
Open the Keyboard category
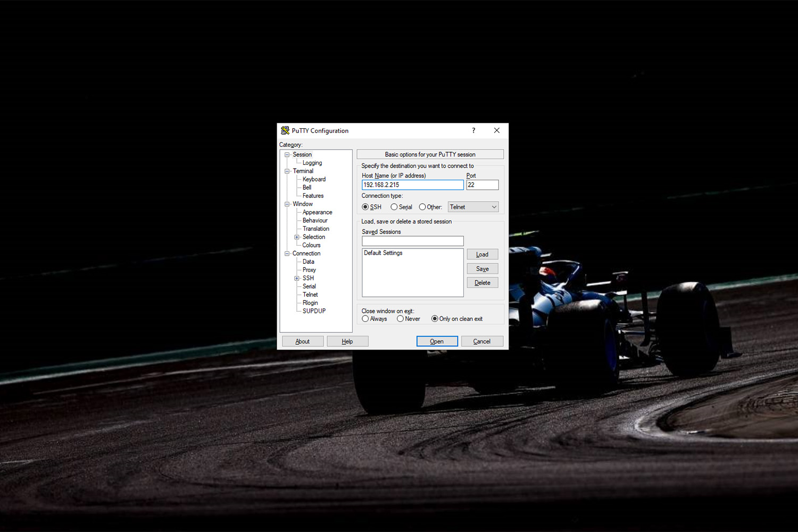[x=314, y=179]
